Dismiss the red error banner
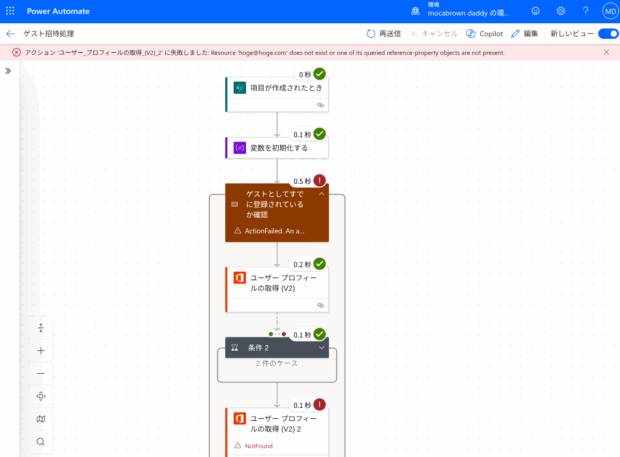This screenshot has width=620, height=457. pyautogui.click(x=606, y=53)
